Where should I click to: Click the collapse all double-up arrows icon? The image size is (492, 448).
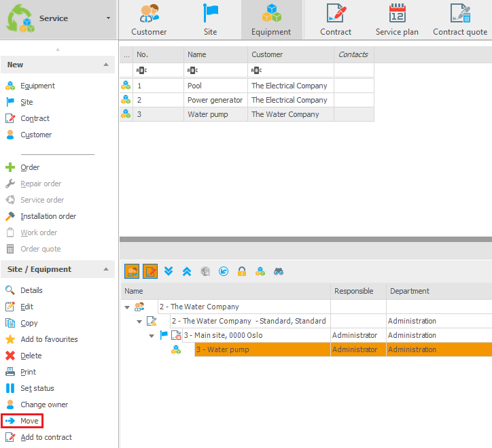(x=187, y=271)
